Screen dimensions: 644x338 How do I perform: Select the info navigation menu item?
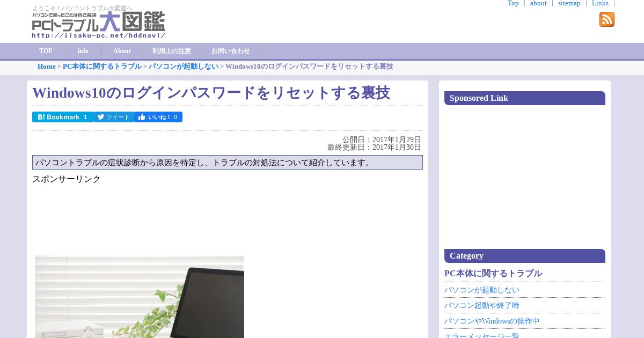[83, 51]
